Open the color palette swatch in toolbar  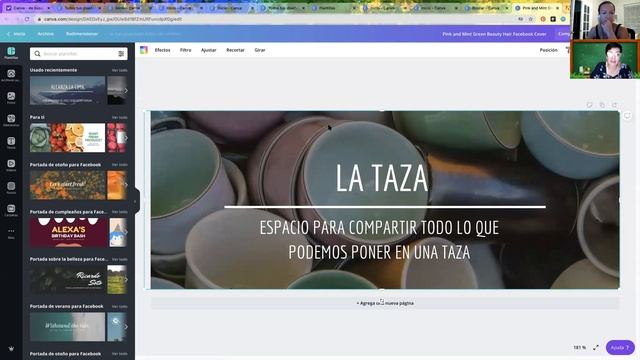[144, 50]
